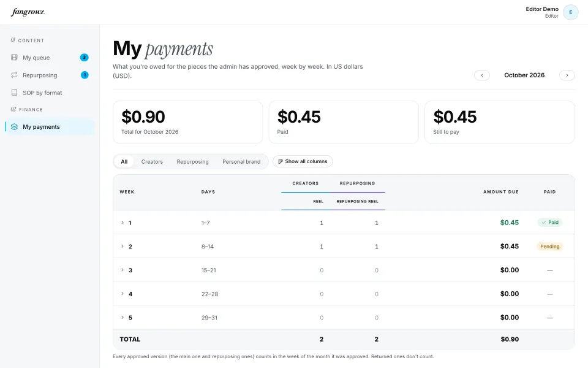Open My queue in sidebar

[50, 58]
